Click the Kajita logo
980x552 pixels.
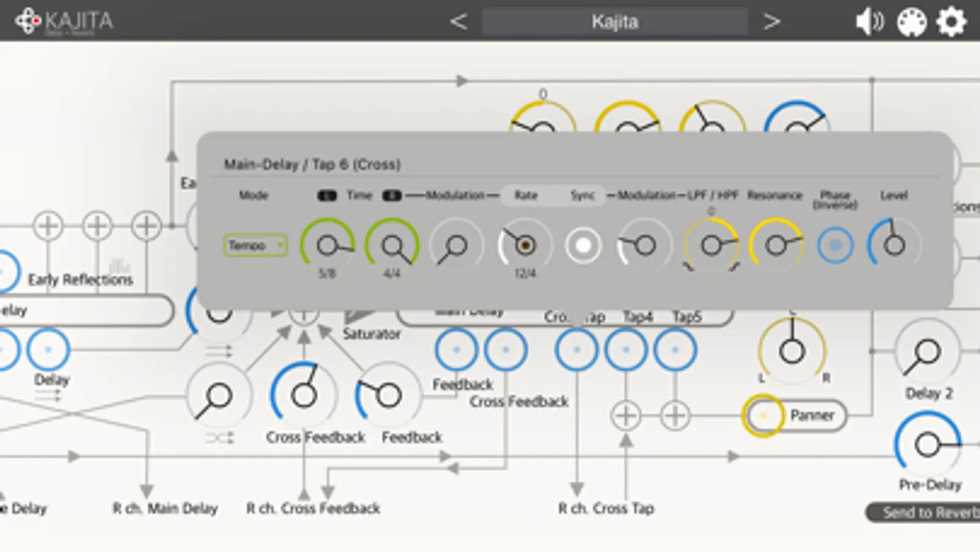[x=64, y=21]
